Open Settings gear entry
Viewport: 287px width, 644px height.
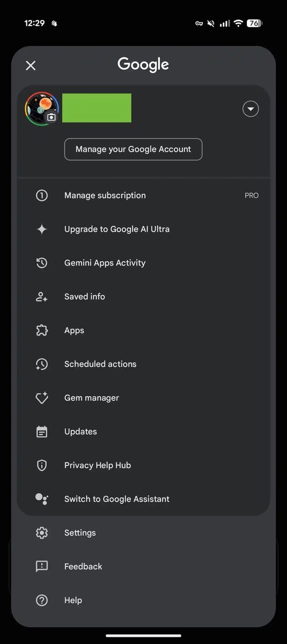pos(143,533)
